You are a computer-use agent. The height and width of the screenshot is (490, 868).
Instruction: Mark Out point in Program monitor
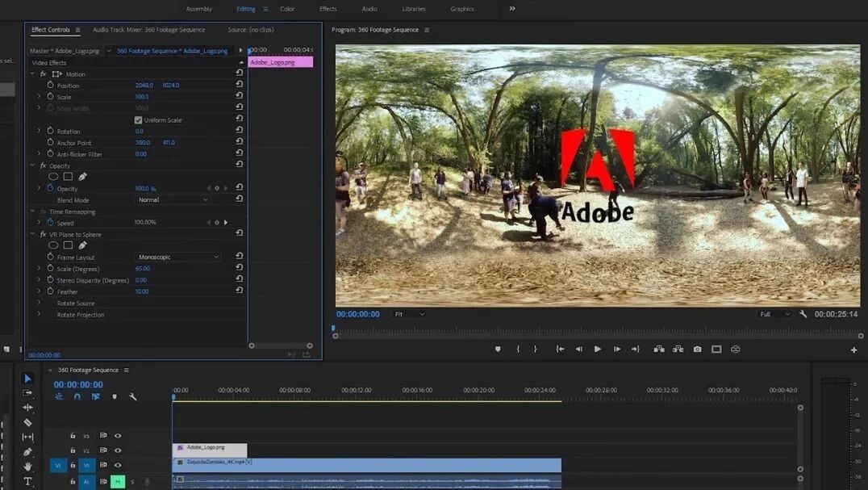[536, 350]
